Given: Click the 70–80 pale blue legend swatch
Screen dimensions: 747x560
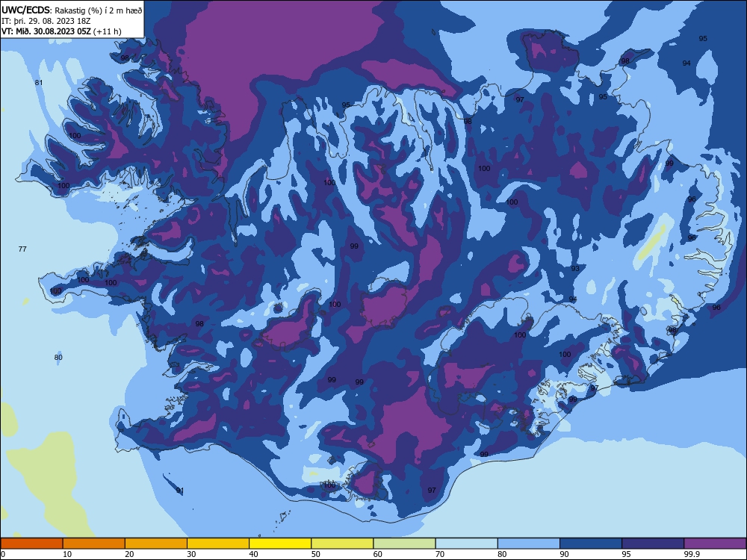Looking at the screenshot, I should pyautogui.click(x=467, y=544).
